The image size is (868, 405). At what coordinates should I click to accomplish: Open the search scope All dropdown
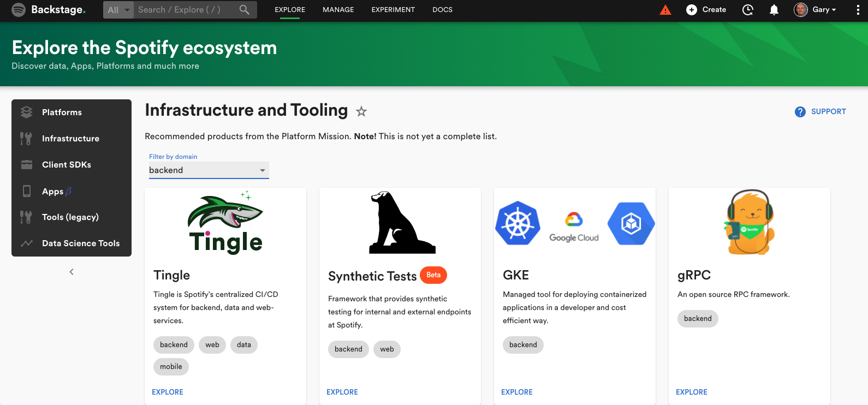pos(118,10)
